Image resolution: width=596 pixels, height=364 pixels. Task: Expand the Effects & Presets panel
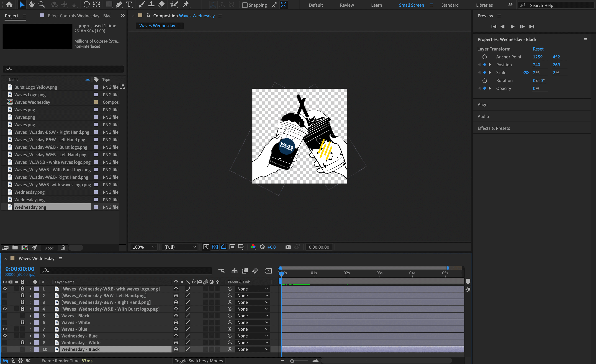[494, 128]
